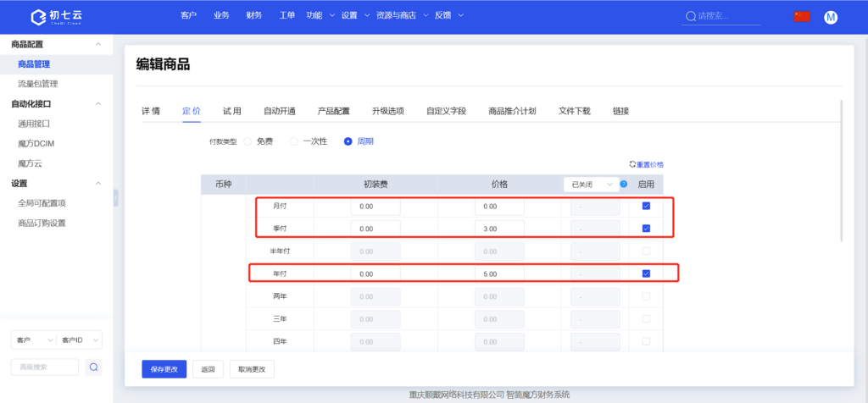Click the page vertical scrollbar
The height and width of the screenshot is (403, 868).
pos(842,170)
